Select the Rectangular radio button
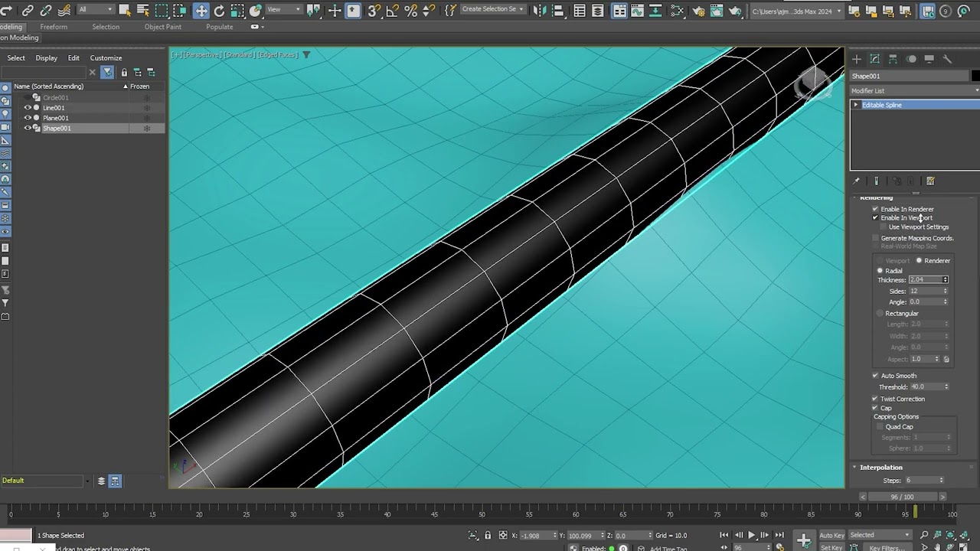Image resolution: width=980 pixels, height=551 pixels. click(x=880, y=313)
